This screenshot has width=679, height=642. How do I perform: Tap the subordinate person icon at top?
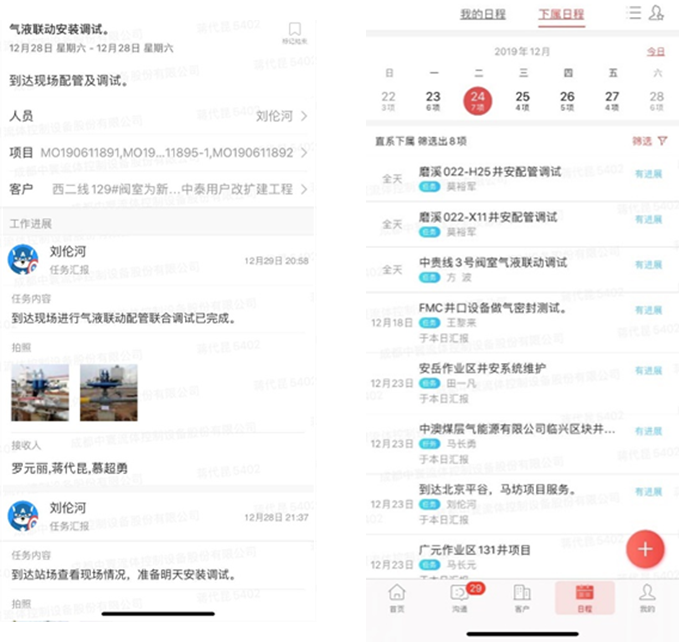coord(656,13)
